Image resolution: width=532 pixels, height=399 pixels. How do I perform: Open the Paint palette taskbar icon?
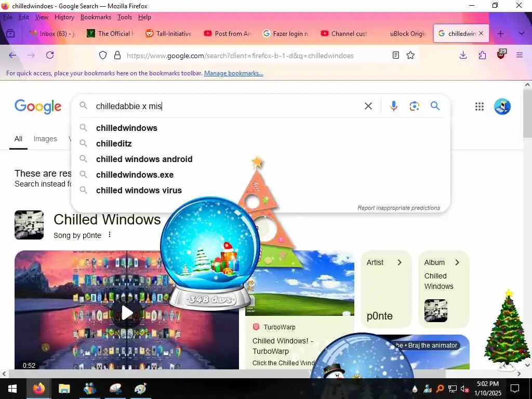pos(140,389)
